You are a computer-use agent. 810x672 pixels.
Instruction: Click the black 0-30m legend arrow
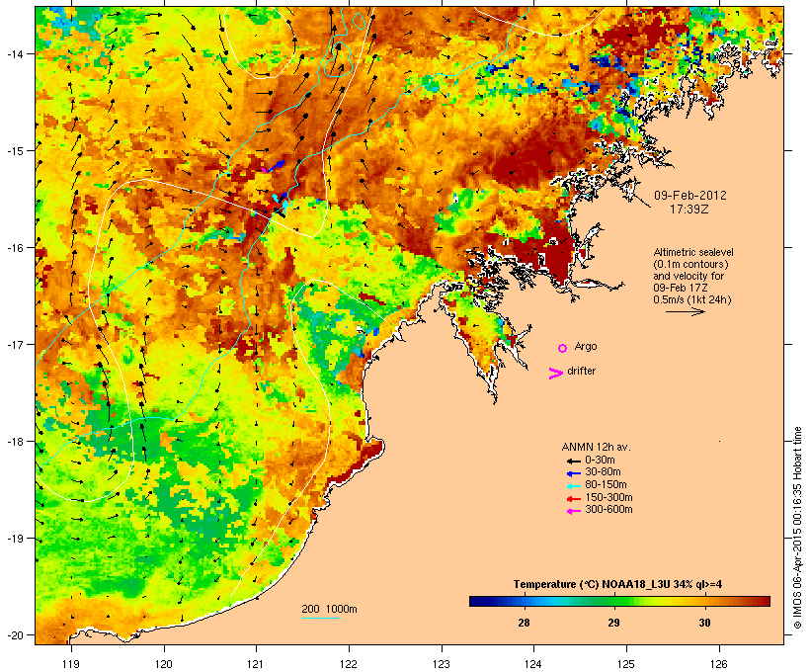pyautogui.click(x=574, y=462)
